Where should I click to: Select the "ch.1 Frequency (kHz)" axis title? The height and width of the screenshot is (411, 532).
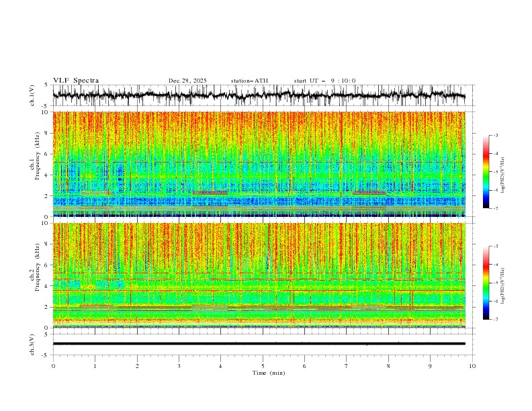(x=35, y=156)
